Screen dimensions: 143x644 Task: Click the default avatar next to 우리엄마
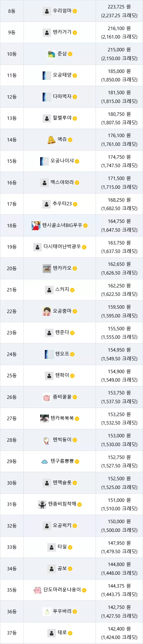tap(47, 11)
